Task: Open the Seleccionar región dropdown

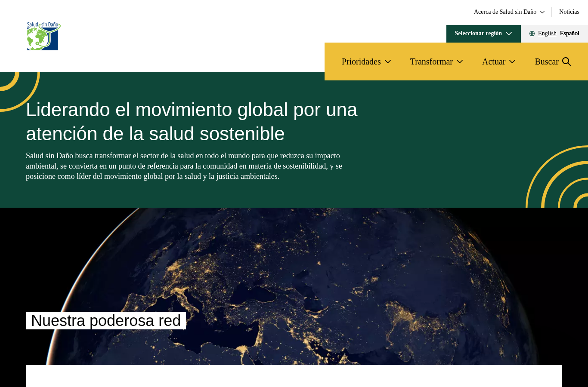Action: pyautogui.click(x=483, y=34)
